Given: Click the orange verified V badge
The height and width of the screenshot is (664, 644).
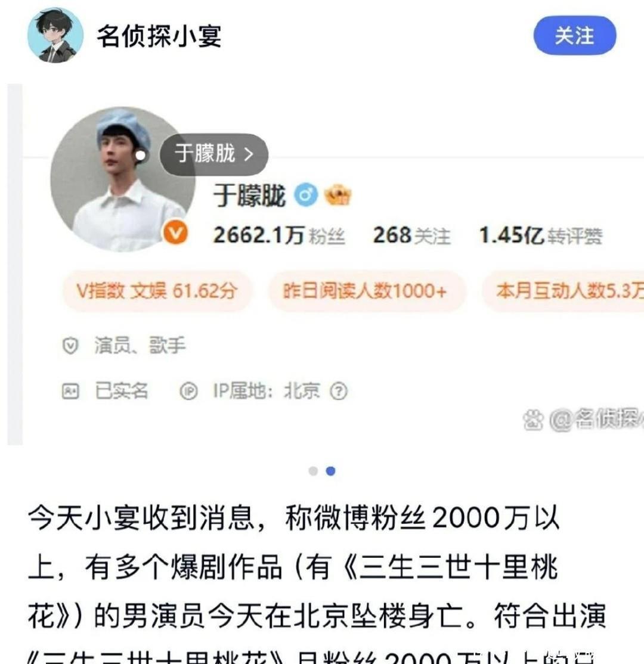Looking at the screenshot, I should tap(175, 232).
